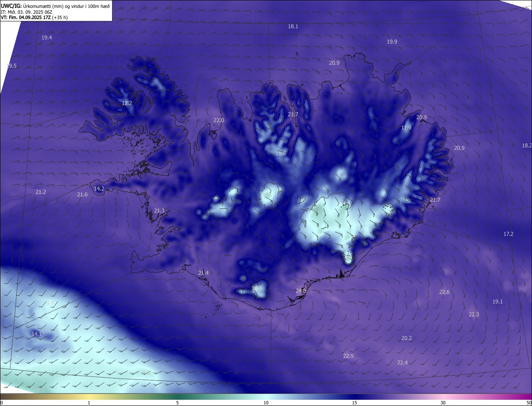Click the 30 tick on the color scale
Image resolution: width=532 pixels, height=406 pixels.
(443, 403)
